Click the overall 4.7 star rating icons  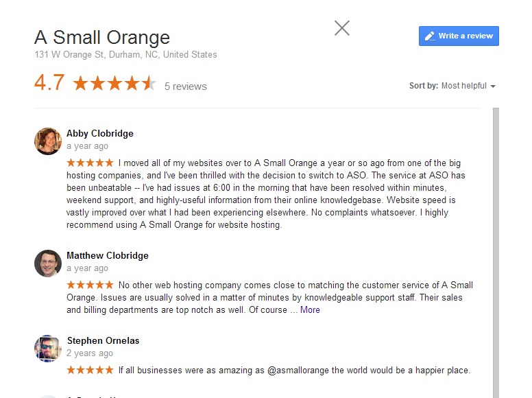(x=114, y=84)
